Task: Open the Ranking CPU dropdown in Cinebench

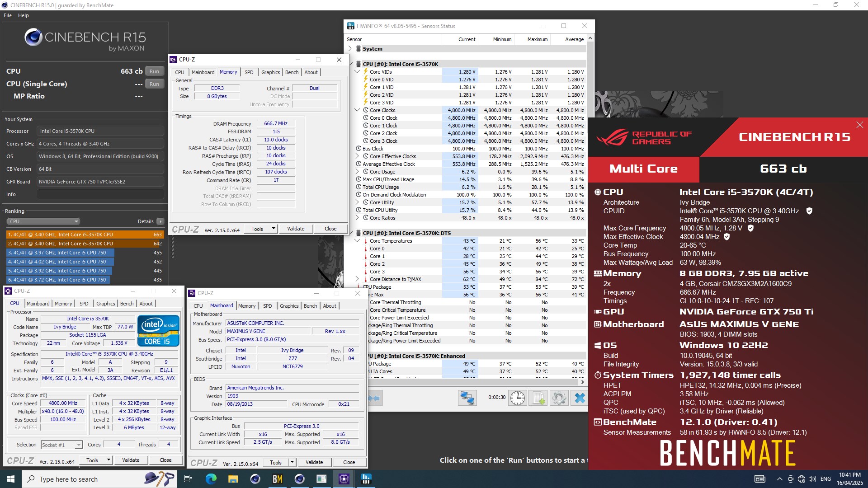Action: point(43,221)
